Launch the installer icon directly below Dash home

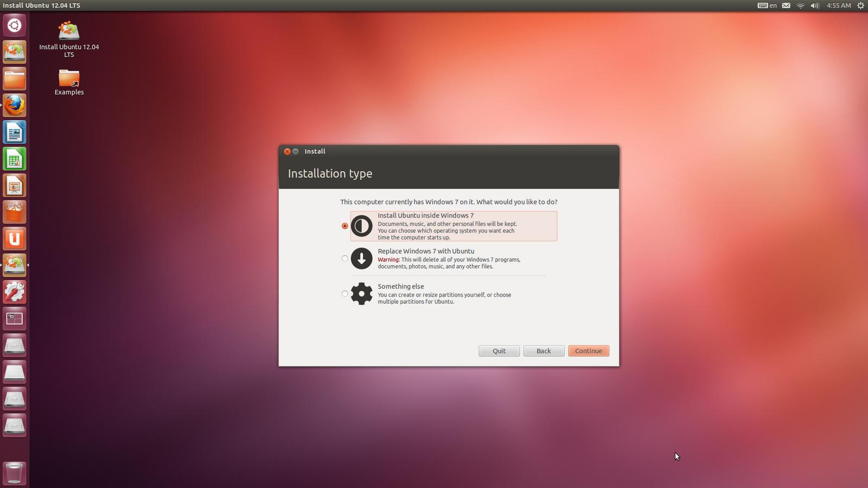point(15,52)
